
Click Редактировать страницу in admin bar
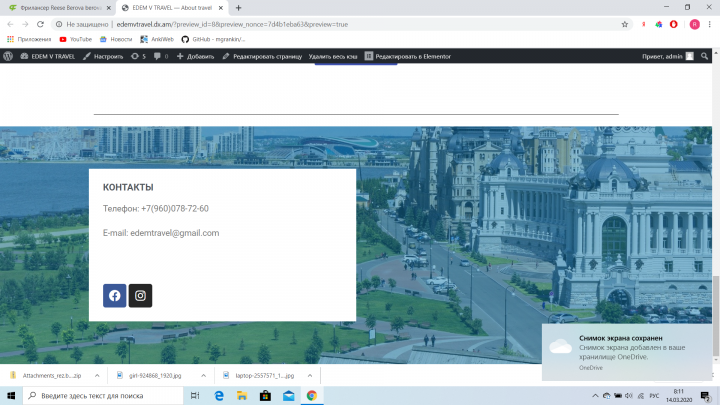coord(262,56)
